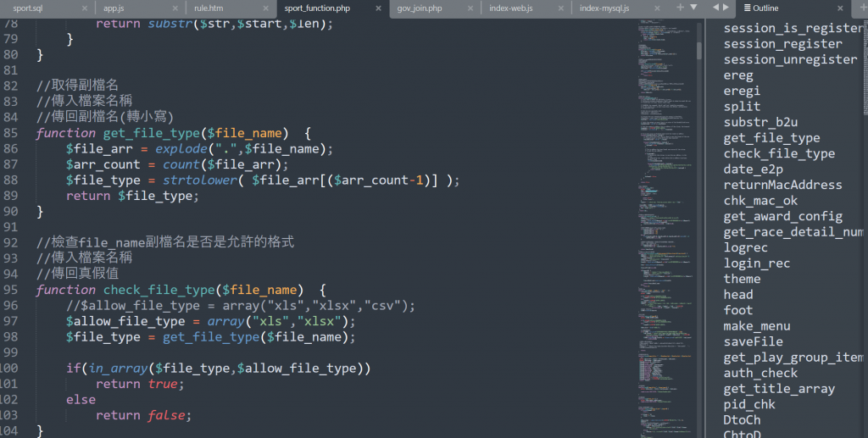
Task: Click line number 85 in gutter
Action: [10, 133]
